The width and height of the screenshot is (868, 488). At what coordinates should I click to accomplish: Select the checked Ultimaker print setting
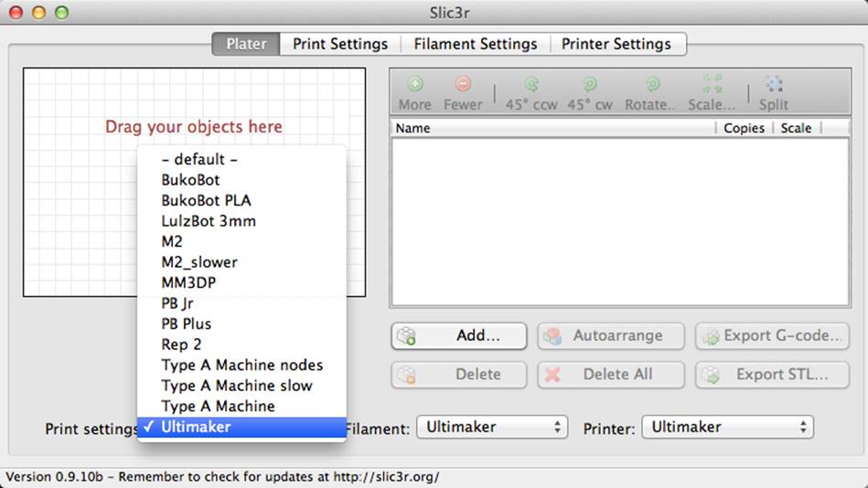click(x=241, y=427)
